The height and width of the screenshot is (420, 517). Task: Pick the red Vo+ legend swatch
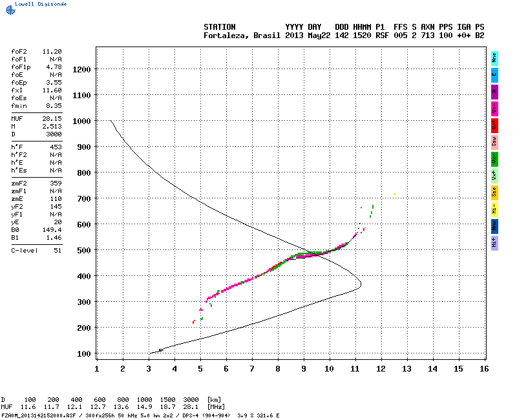[x=494, y=125]
